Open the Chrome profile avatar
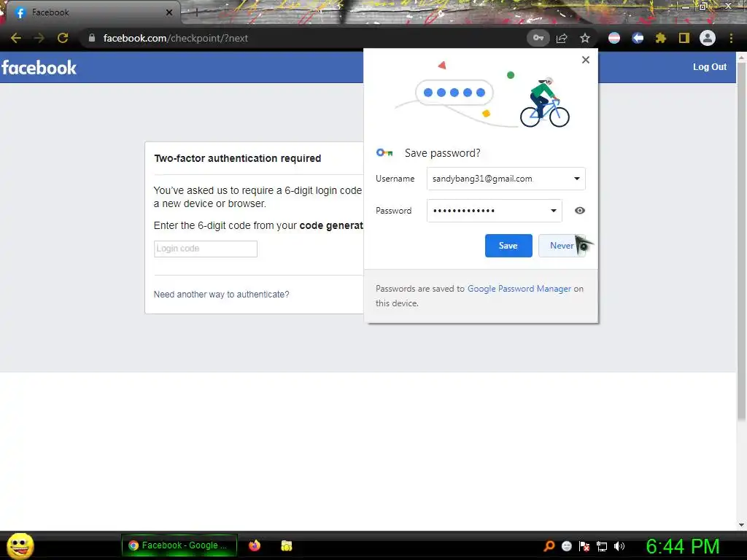747x560 pixels. pyautogui.click(x=708, y=38)
